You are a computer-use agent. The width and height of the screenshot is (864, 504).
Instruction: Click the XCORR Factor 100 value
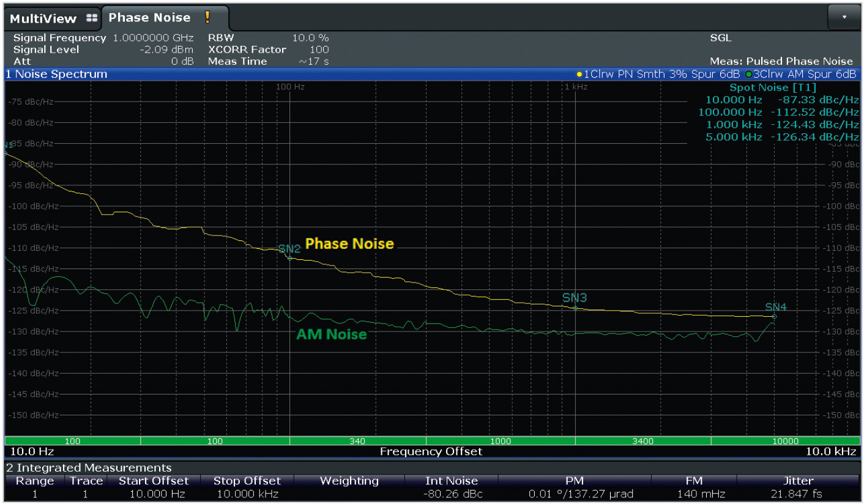tap(319, 50)
